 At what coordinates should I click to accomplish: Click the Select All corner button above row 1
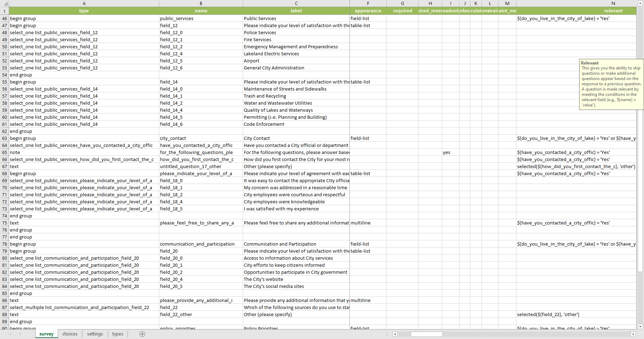[x=5, y=3]
